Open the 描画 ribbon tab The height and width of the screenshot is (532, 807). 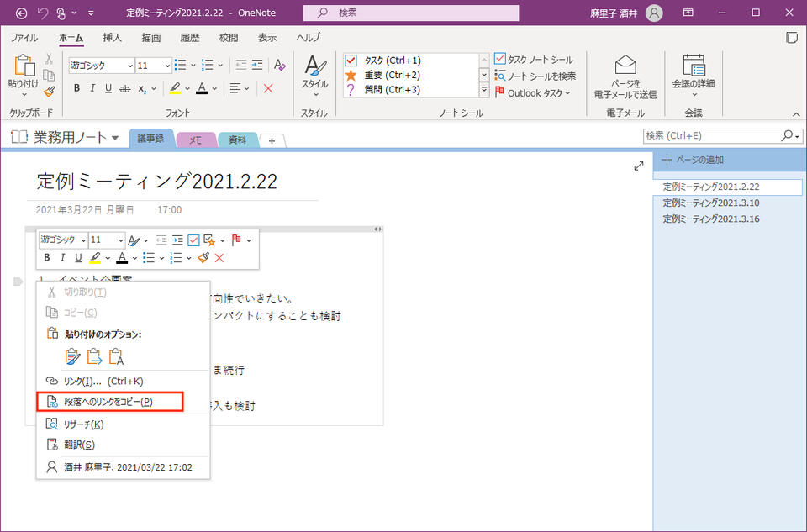click(x=151, y=38)
